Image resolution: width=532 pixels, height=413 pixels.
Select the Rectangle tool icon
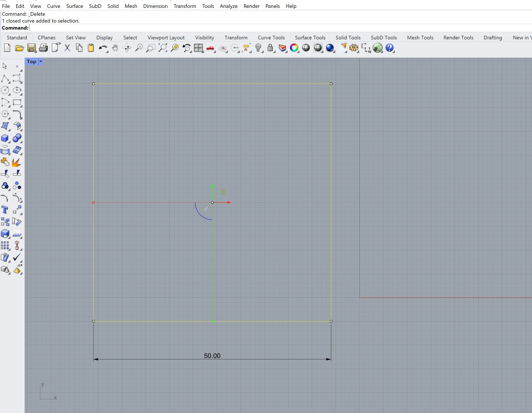click(x=17, y=102)
